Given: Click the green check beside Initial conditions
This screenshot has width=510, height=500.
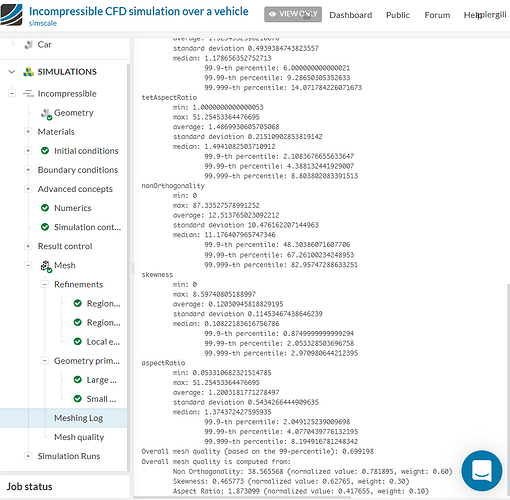Looking at the screenshot, I should pyautogui.click(x=45, y=151).
